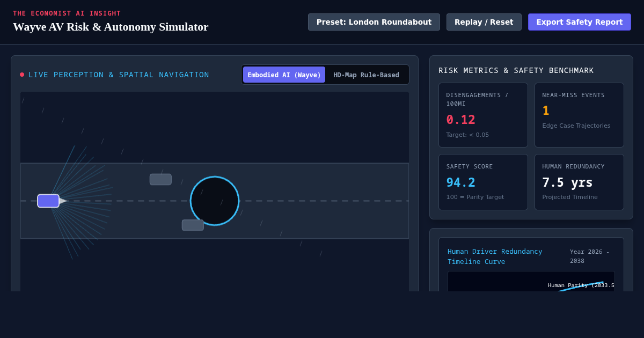Select the purple ego vehicle icon
The width and height of the screenshot is (644, 338).
point(48,201)
